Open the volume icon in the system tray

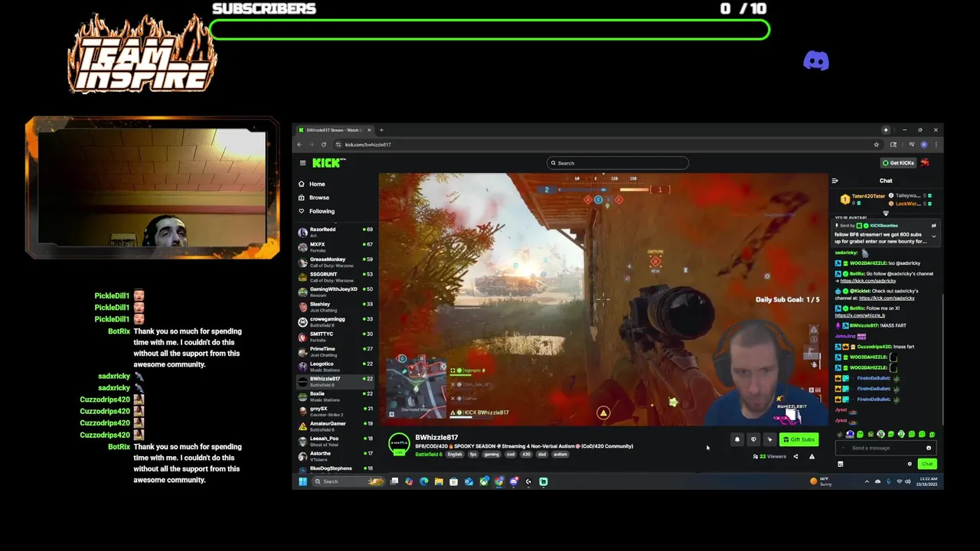(x=908, y=481)
